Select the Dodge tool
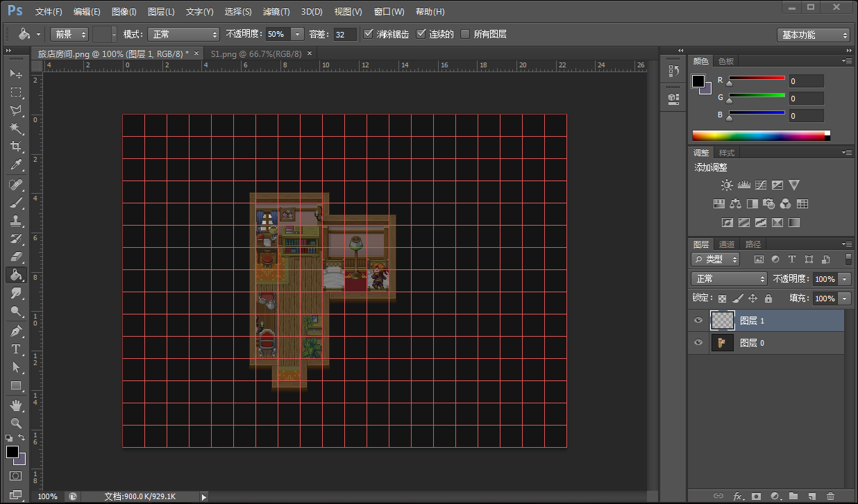Screen dimensions: 858x504 click(15, 311)
